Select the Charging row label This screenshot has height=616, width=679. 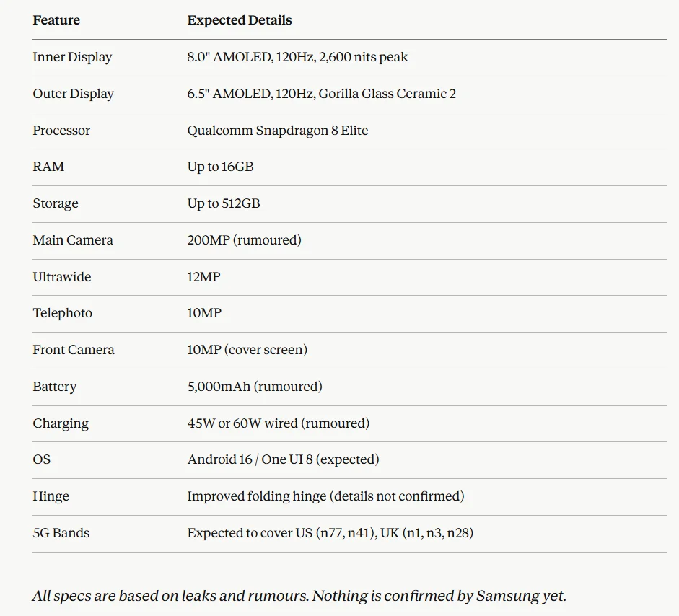(x=61, y=423)
